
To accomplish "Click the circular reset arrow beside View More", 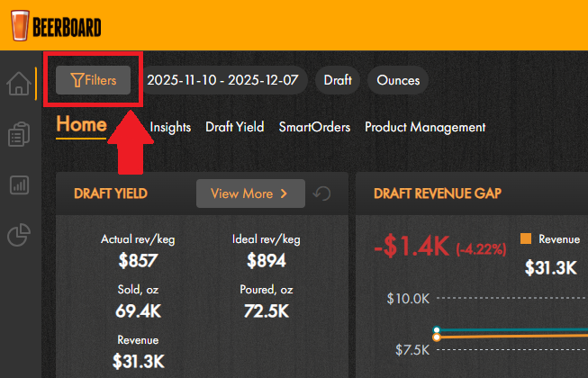I will tap(322, 193).
